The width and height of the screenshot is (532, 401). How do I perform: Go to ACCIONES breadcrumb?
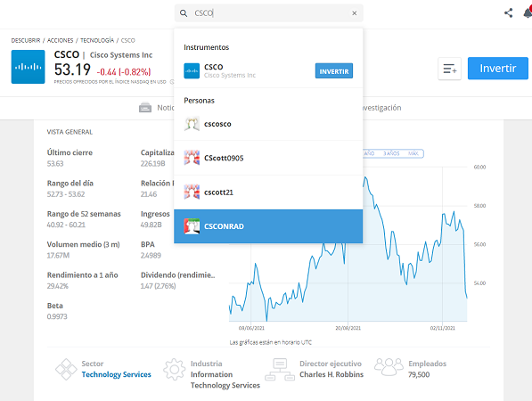click(x=60, y=40)
